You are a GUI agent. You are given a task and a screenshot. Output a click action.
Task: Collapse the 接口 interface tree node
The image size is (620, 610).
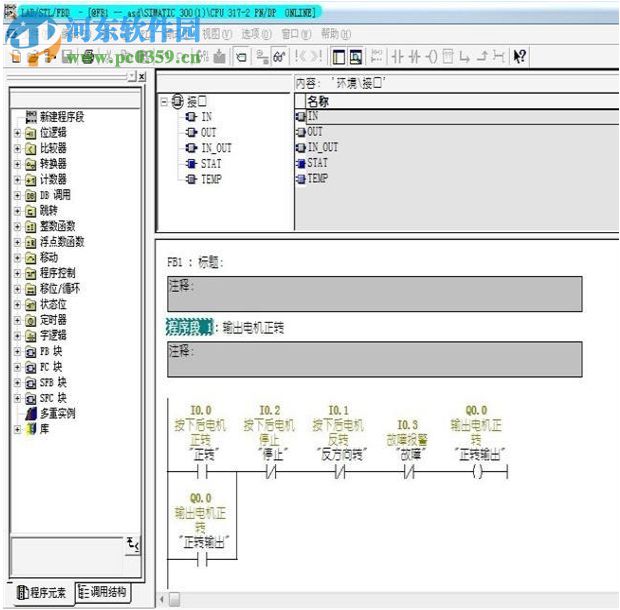coord(164,102)
